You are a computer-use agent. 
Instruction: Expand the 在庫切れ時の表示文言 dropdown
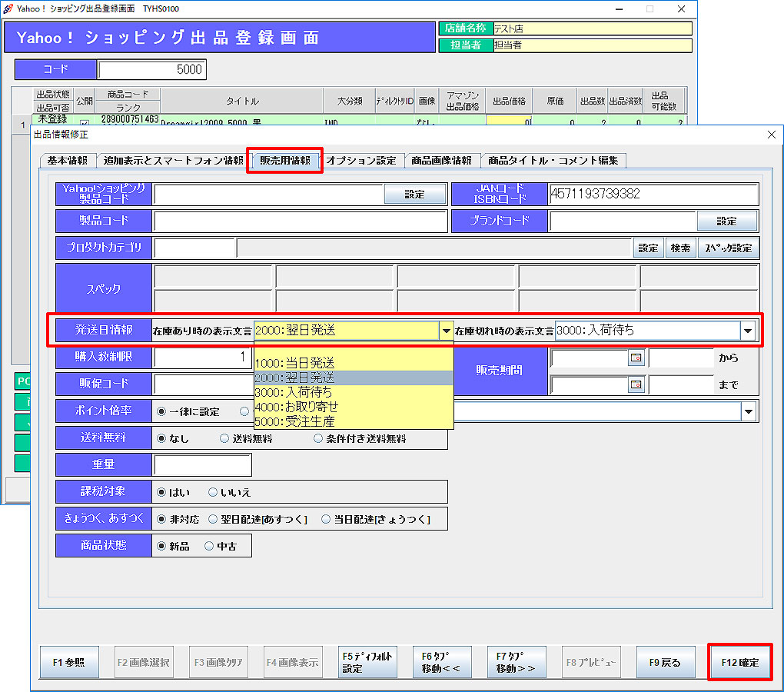(x=748, y=331)
